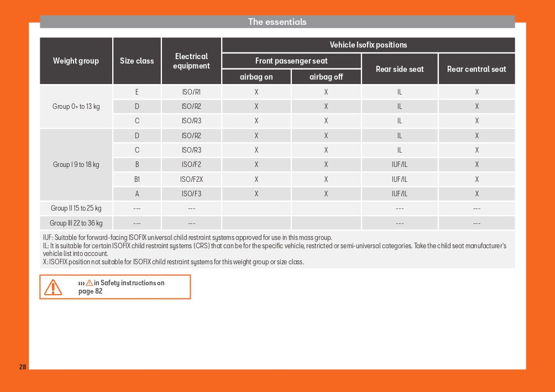Select the 'Size class' column header

coord(137,61)
